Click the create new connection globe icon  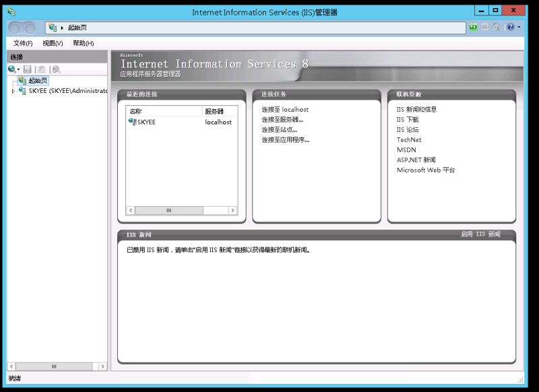pyautogui.click(x=11, y=69)
